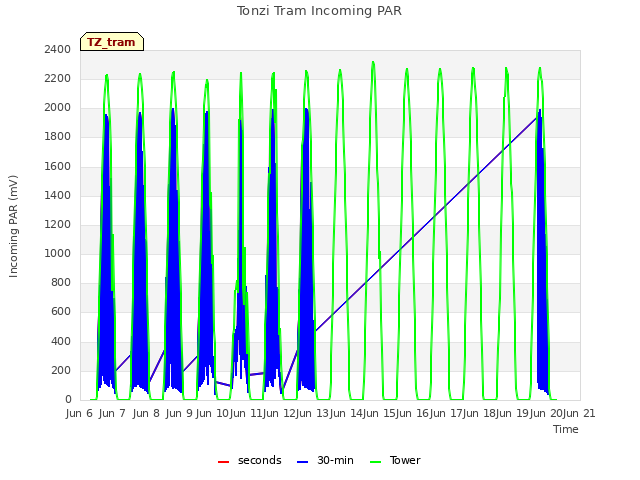The image size is (640, 480).
Task: Click the y-axis tick value 2400
Action: (x=58, y=49)
